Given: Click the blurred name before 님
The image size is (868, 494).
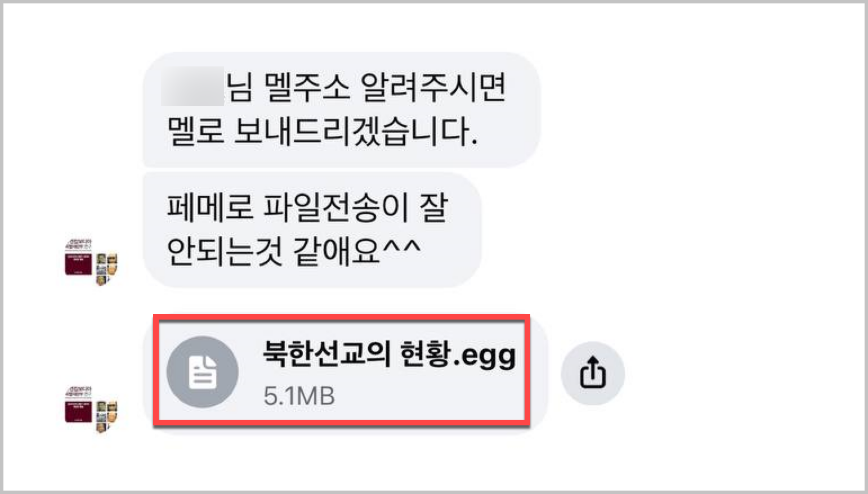Looking at the screenshot, I should point(193,86).
